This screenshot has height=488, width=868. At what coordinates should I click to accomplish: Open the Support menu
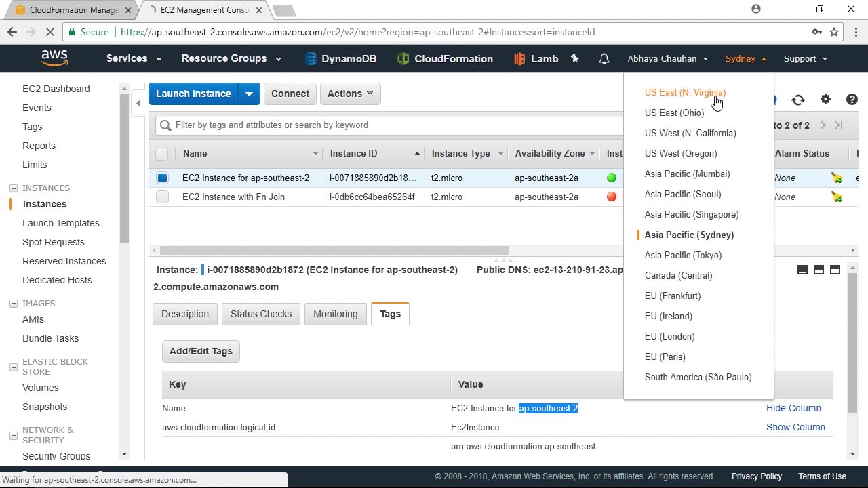coord(806,58)
